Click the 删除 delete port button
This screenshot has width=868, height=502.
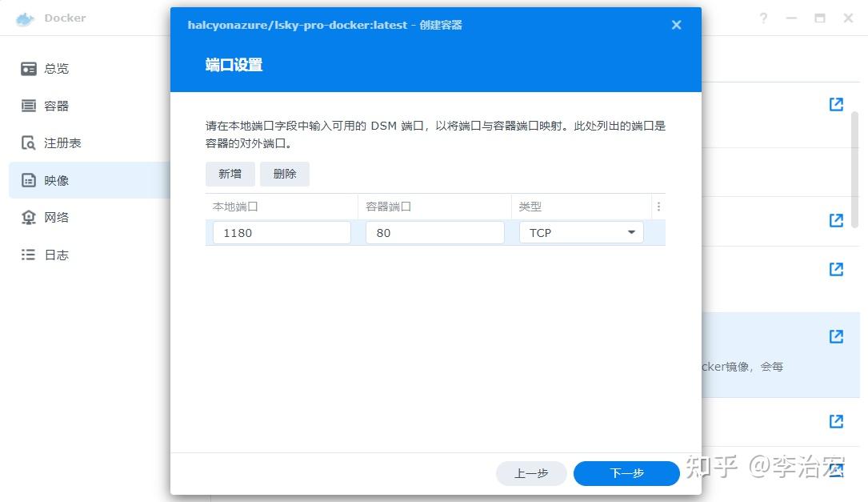[x=285, y=174]
